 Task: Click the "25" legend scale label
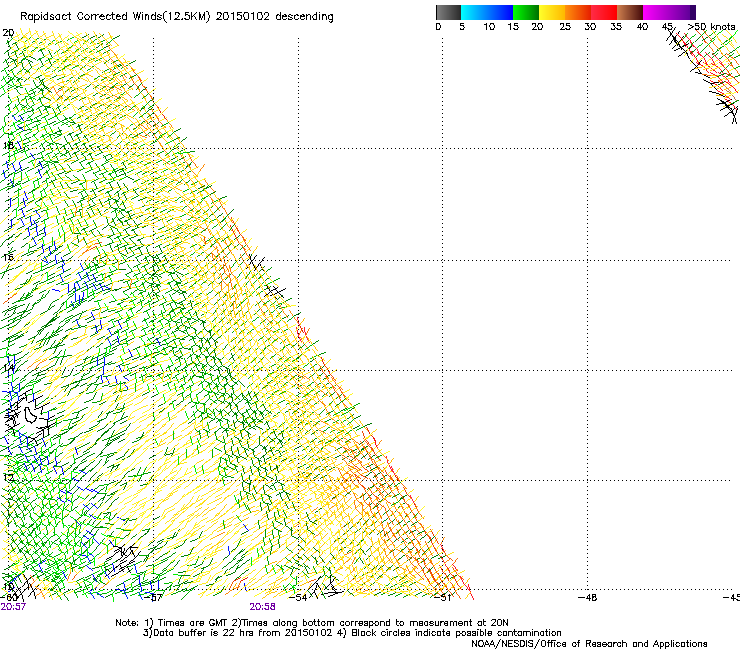click(x=565, y=26)
